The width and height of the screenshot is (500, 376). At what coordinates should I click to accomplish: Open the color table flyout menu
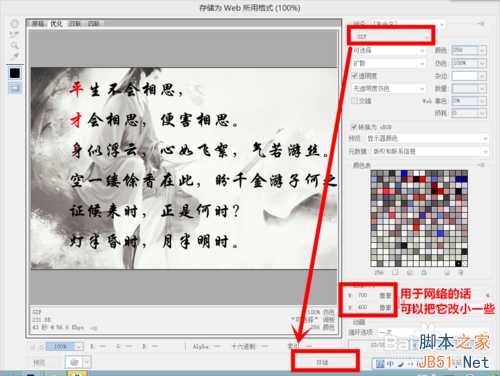point(481,165)
